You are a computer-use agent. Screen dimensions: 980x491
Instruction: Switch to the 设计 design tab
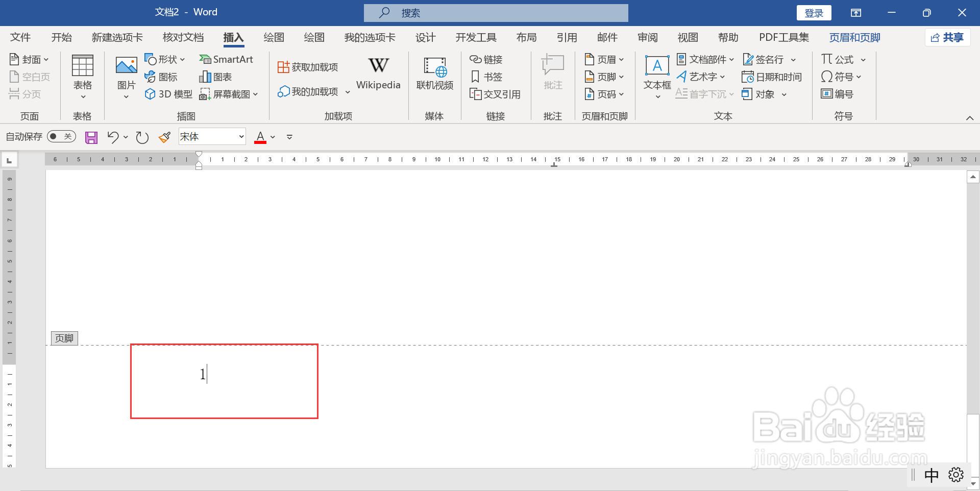click(x=425, y=38)
